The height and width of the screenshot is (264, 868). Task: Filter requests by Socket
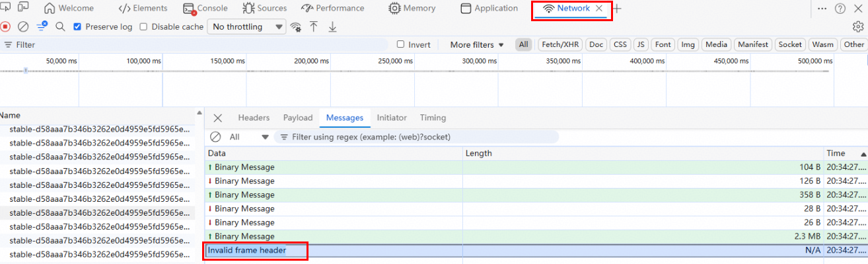pos(790,44)
